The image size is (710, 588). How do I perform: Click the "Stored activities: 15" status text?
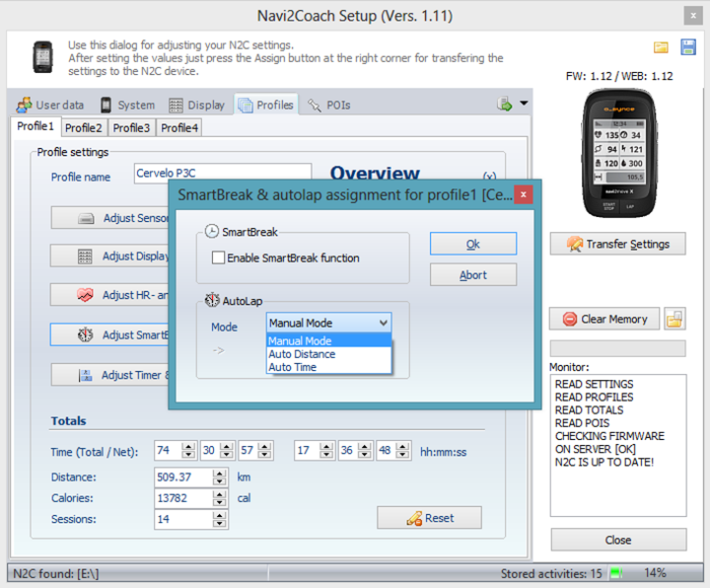[x=551, y=573]
